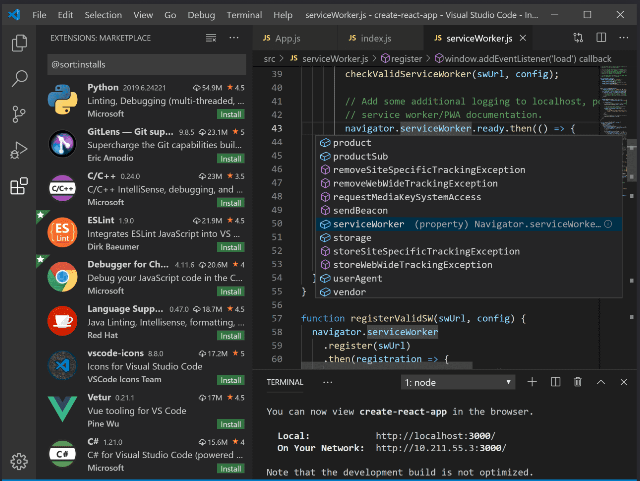
Task: Click the extensions search input field
Action: click(145, 64)
